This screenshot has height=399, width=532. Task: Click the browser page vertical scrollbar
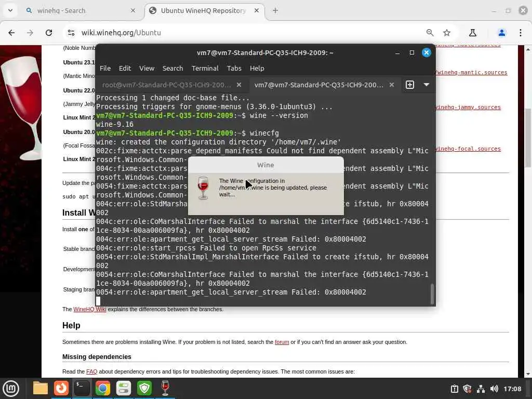[528, 137]
